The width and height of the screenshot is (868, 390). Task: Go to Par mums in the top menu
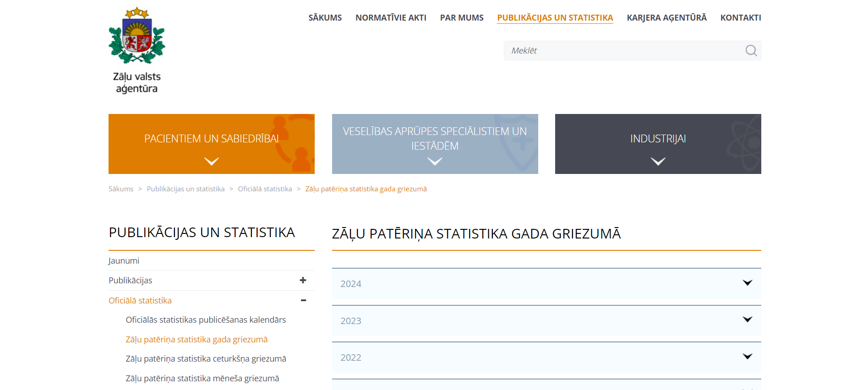(x=461, y=18)
